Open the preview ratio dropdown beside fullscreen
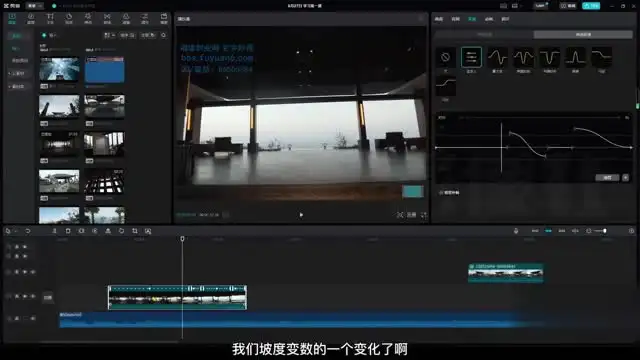 pyautogui.click(x=412, y=215)
